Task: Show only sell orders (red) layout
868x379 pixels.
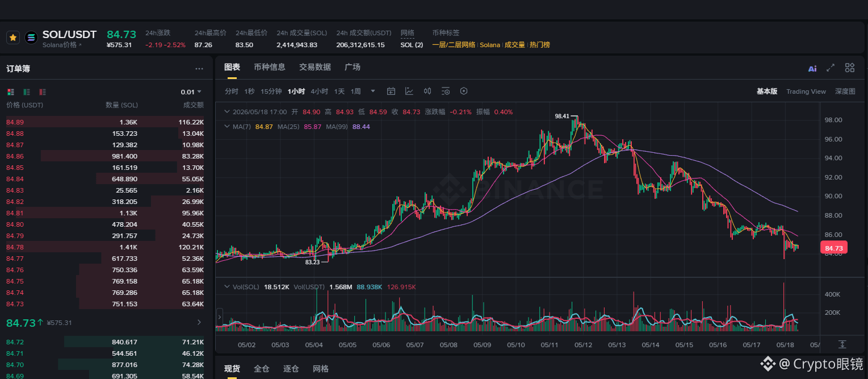Action: 43,92
